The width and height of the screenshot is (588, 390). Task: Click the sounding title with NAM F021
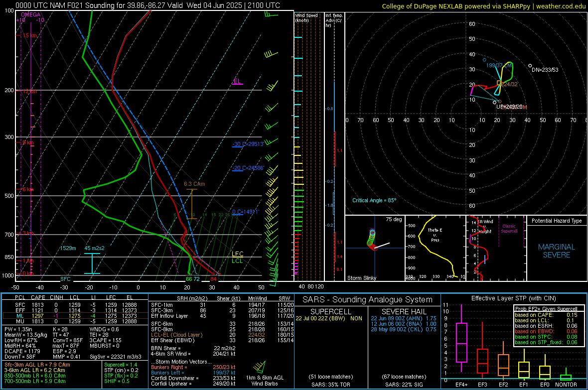click(148, 5)
